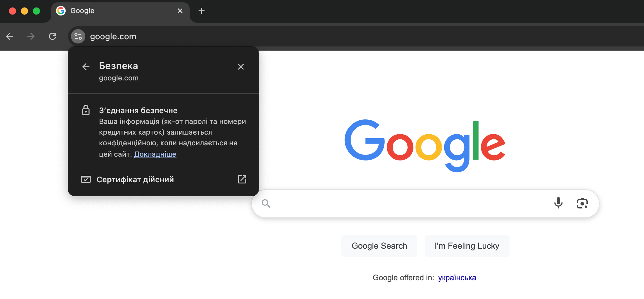
Task: Open certificate details external link icon
Action: (x=242, y=179)
